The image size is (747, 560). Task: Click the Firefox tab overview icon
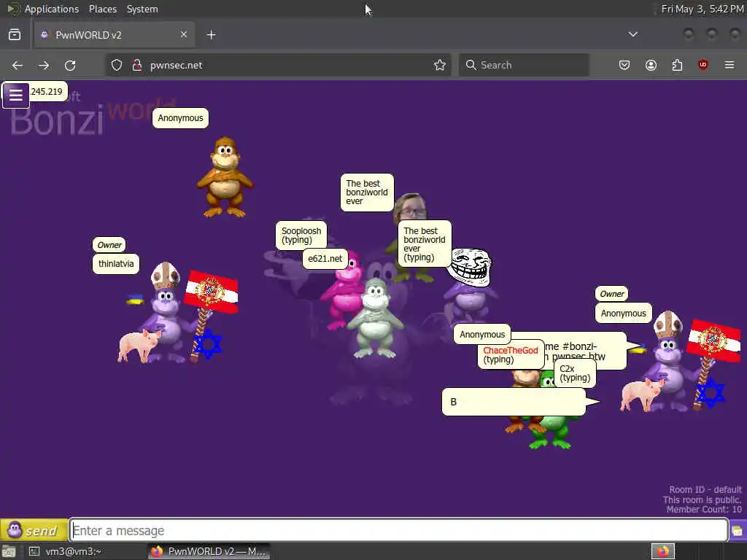[15, 35]
